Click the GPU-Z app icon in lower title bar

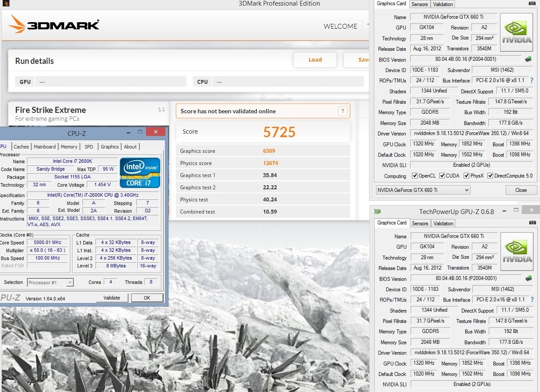coord(377,211)
